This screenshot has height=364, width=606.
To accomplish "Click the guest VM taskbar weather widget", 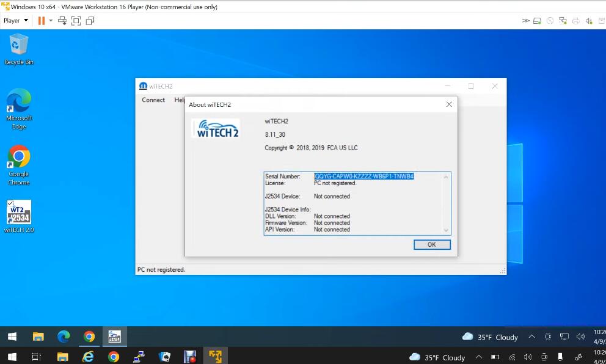I will point(490,337).
